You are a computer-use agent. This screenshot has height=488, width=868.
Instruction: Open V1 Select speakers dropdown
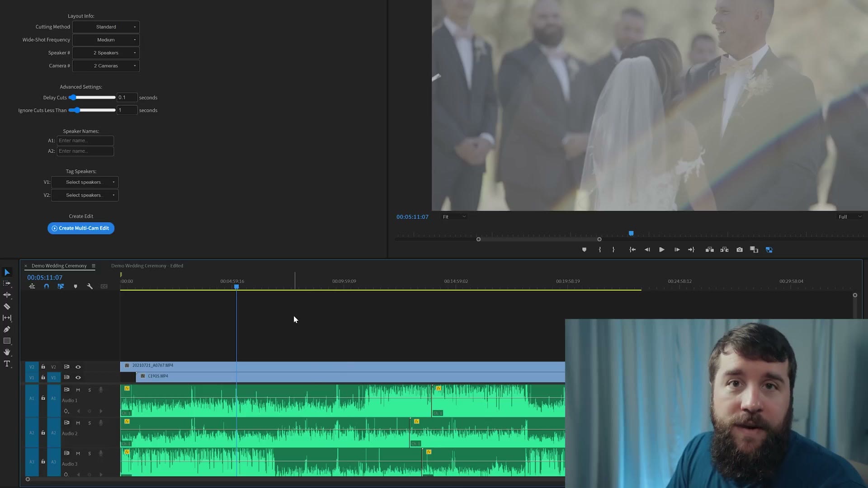click(x=85, y=182)
